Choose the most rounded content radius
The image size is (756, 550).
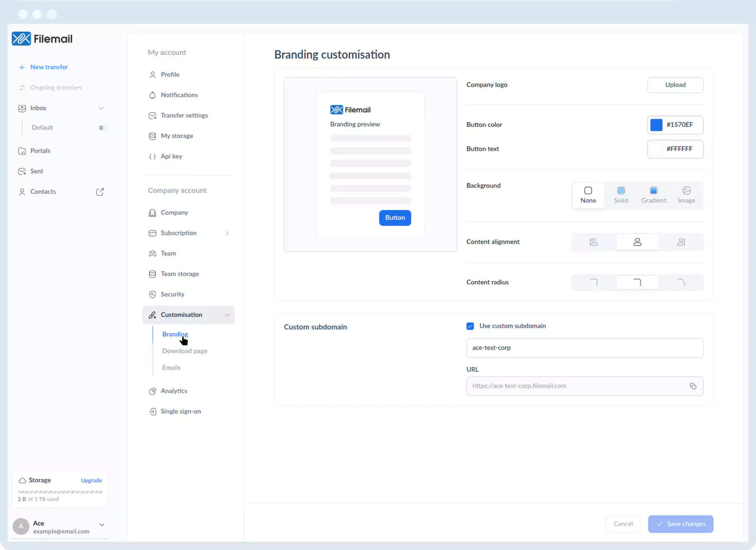[x=681, y=282]
